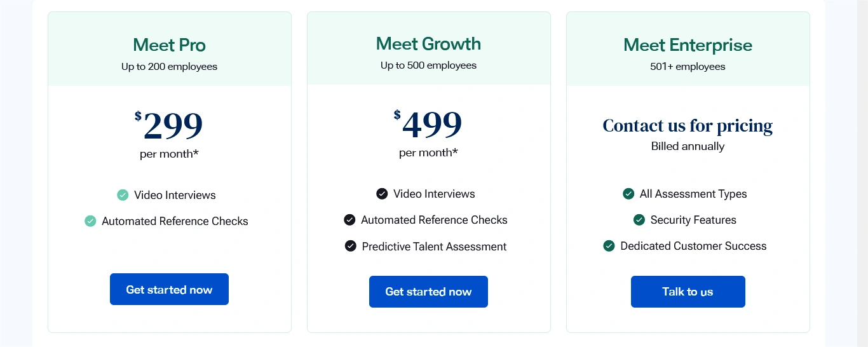Click Contact us for pricing text
This screenshot has width=868, height=347.
coord(688,126)
